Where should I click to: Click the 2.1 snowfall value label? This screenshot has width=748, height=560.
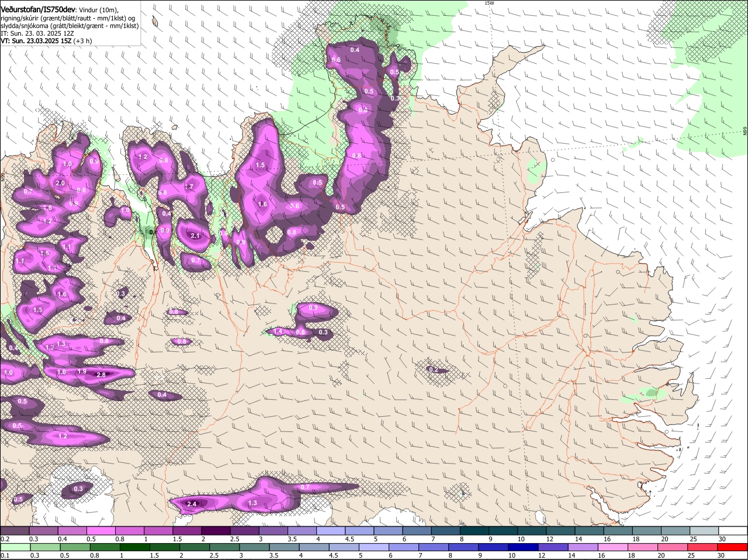pyautogui.click(x=195, y=236)
